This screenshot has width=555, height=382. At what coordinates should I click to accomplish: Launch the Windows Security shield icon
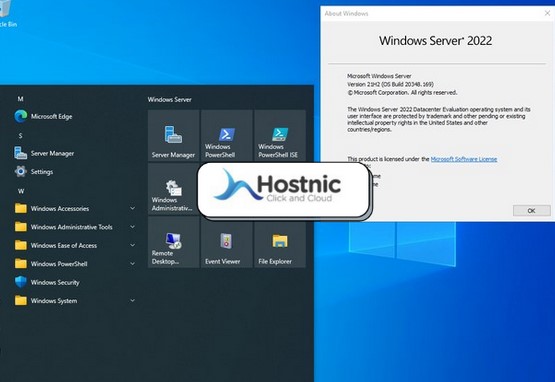pyautogui.click(x=21, y=282)
